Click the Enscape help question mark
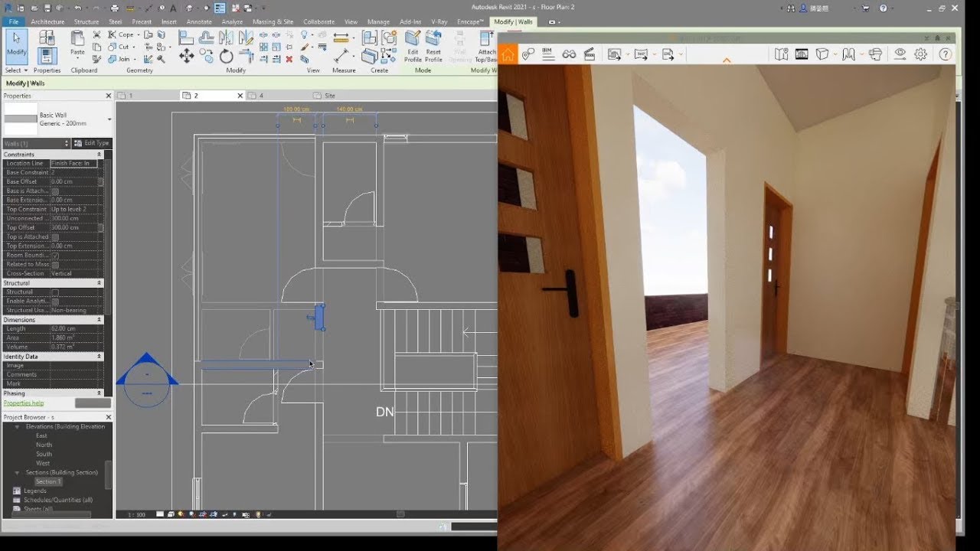The width and height of the screenshot is (980, 551). (x=946, y=54)
